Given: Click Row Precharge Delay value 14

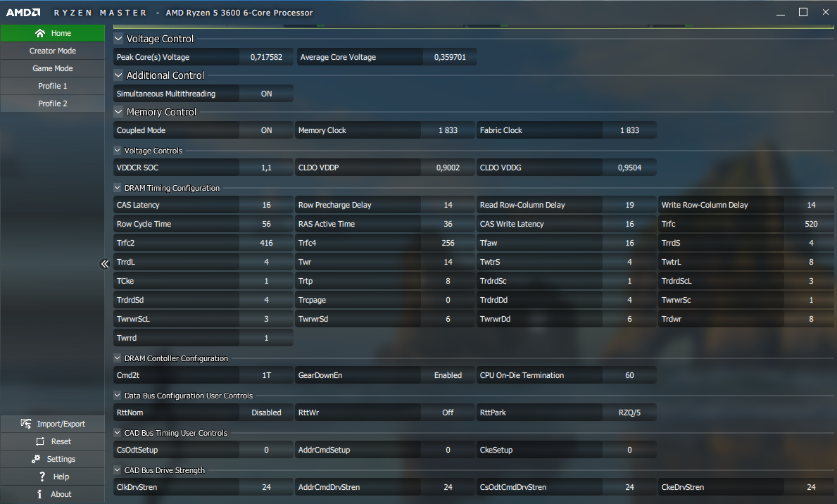Looking at the screenshot, I should [x=448, y=205].
